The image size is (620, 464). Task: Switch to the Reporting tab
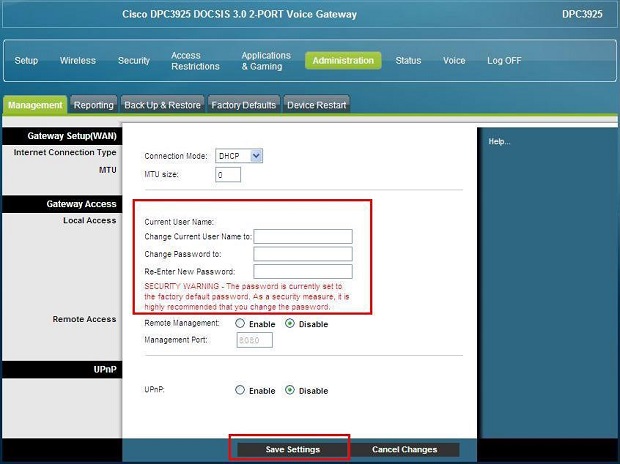coord(94,105)
